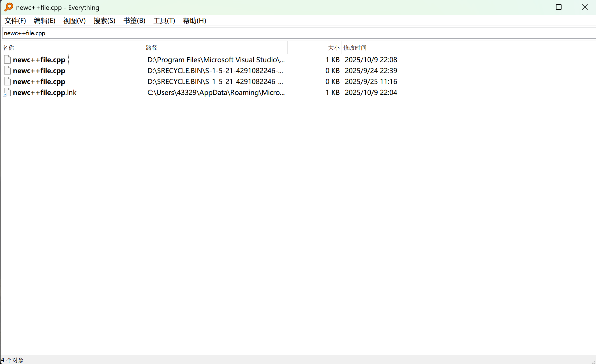This screenshot has height=364, width=596.
Task: Open the 视图(V) menu
Action: [x=74, y=21]
